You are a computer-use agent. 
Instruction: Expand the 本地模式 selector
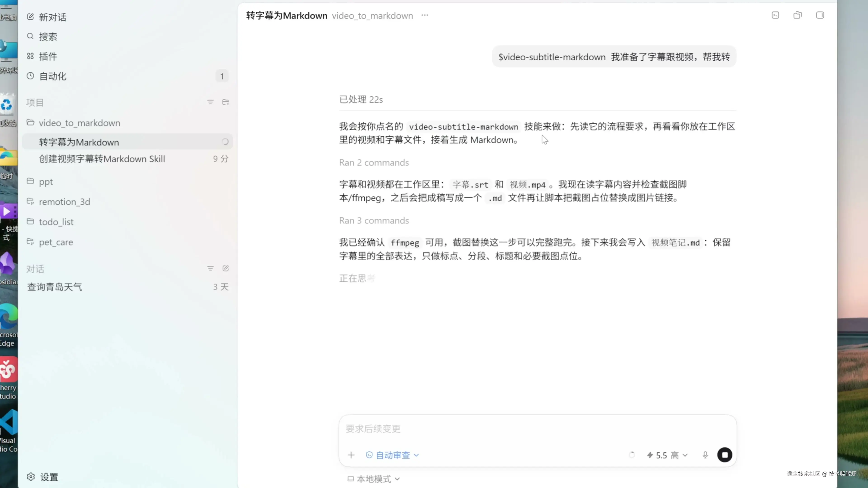pyautogui.click(x=374, y=479)
